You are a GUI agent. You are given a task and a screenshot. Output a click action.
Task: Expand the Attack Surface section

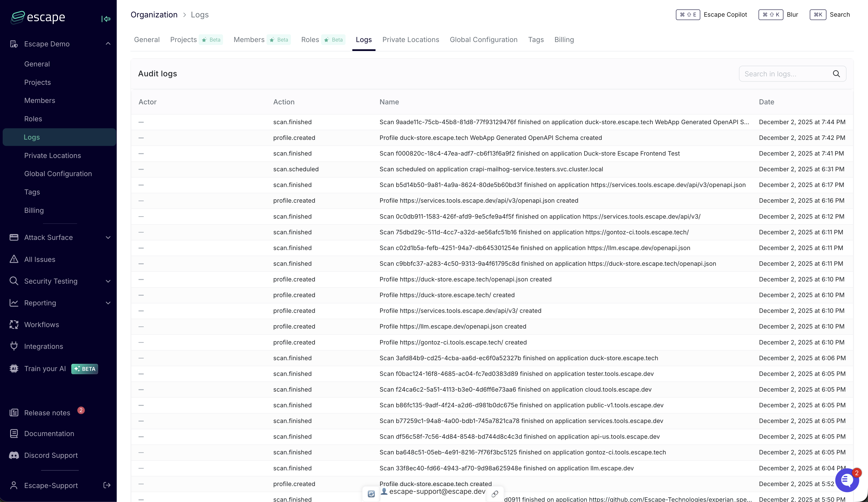(108, 237)
